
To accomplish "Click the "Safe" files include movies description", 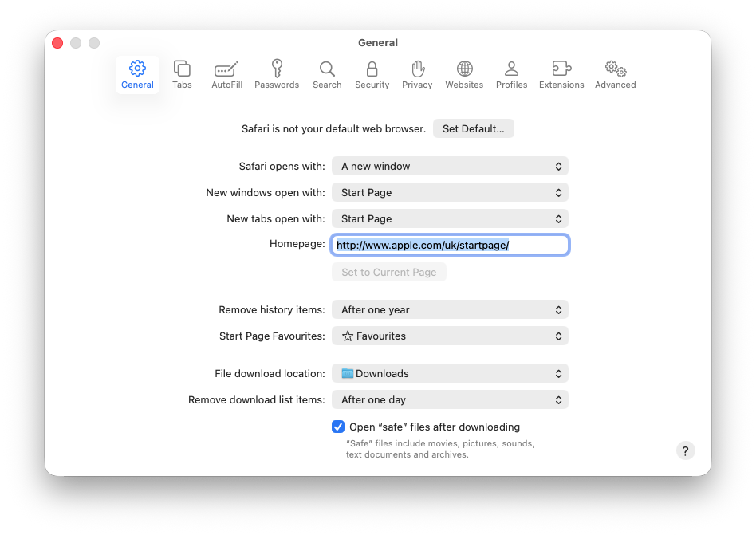I will (x=440, y=449).
